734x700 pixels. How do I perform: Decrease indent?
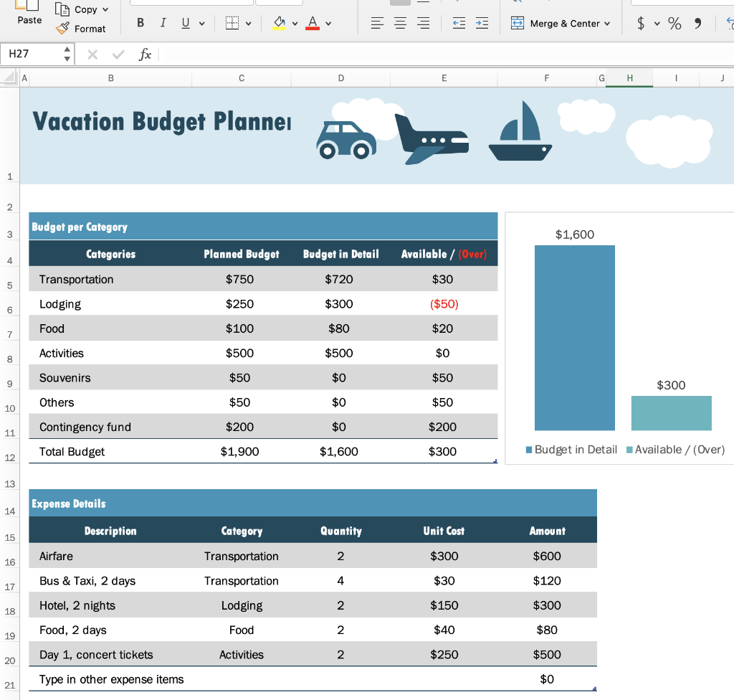pos(459,22)
